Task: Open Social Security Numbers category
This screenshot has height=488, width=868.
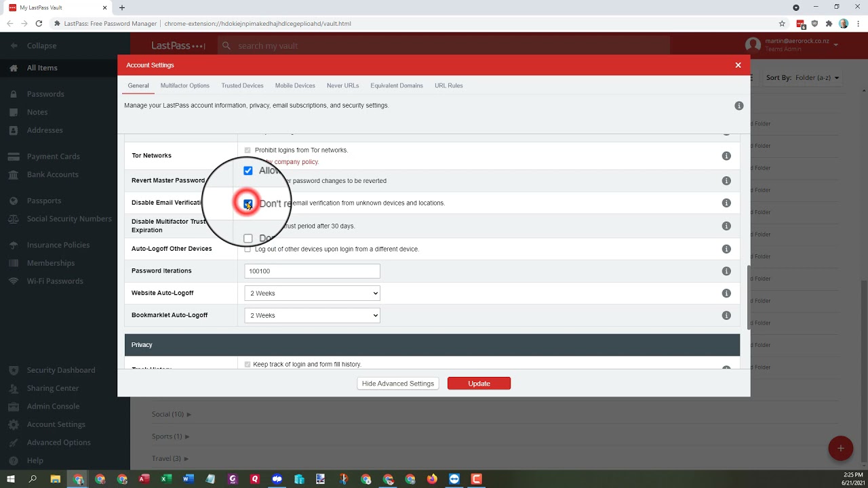Action: coord(60,219)
